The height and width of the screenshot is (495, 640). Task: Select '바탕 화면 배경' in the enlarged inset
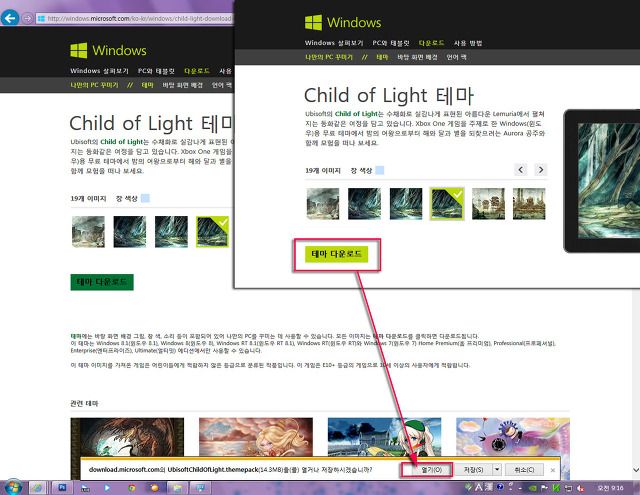[x=417, y=57]
